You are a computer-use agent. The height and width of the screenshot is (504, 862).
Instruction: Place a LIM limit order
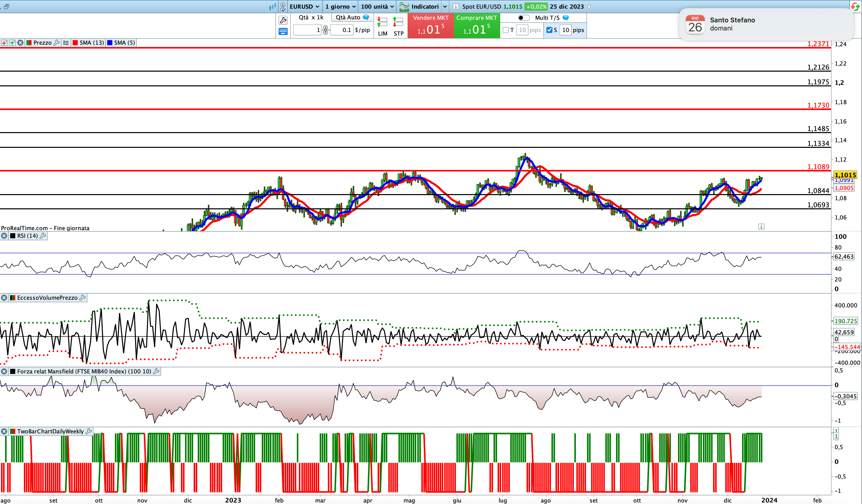pyautogui.click(x=382, y=26)
